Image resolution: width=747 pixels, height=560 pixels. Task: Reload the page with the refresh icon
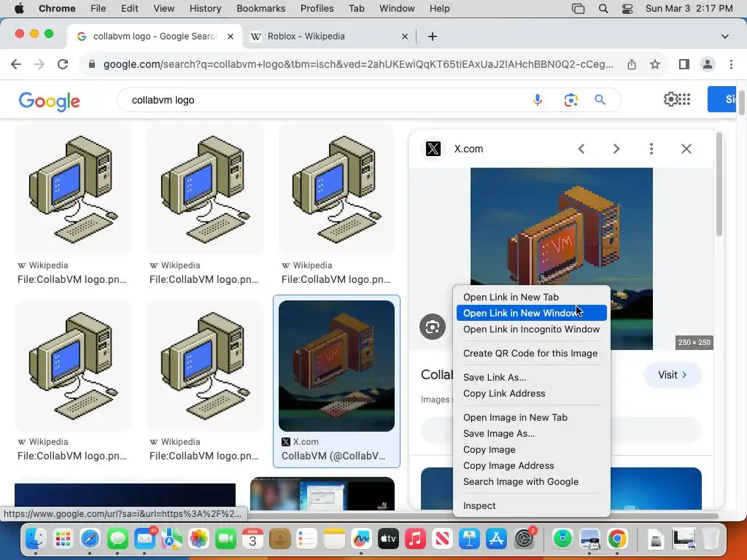(x=63, y=64)
